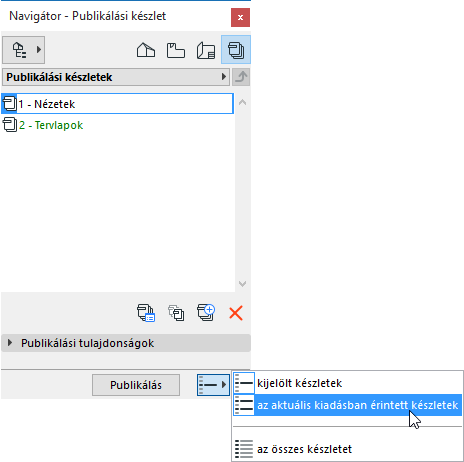Choose 'kijelölt készletek' menu option

[347, 383]
